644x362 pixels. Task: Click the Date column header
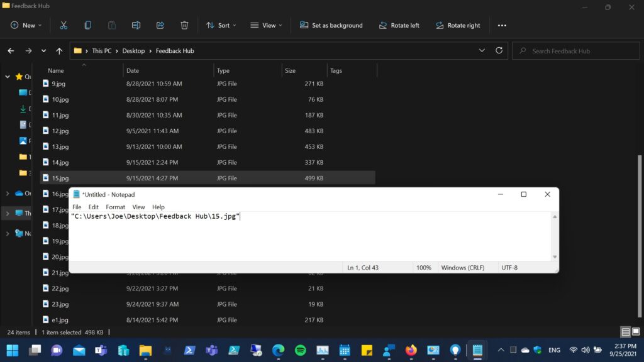[x=133, y=70]
